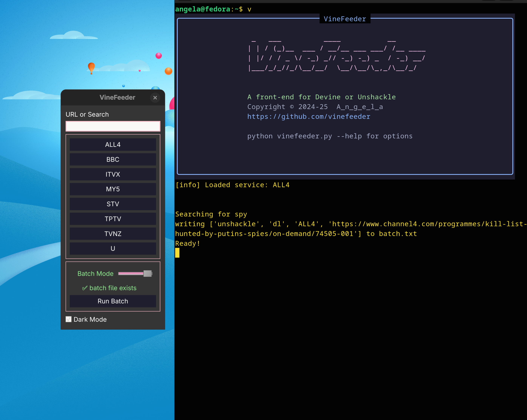Screen dimensions: 527x420
Task: Click the URL or Search input field
Action: tap(113, 126)
